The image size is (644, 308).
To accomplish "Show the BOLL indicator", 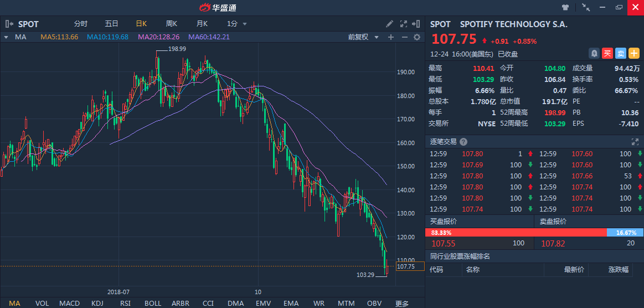I will click(x=153, y=304).
